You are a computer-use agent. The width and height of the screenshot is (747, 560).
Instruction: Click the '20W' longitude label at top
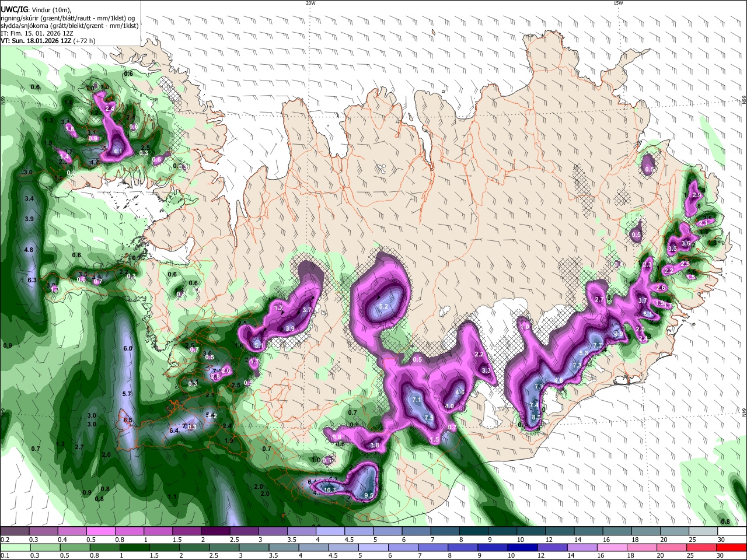[310, 3]
